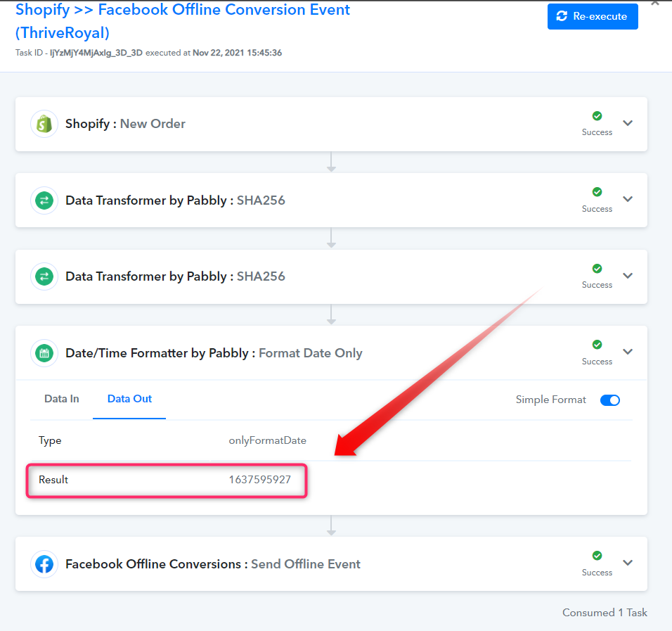Click the Re-execute button
The height and width of the screenshot is (631, 672).
593,16
